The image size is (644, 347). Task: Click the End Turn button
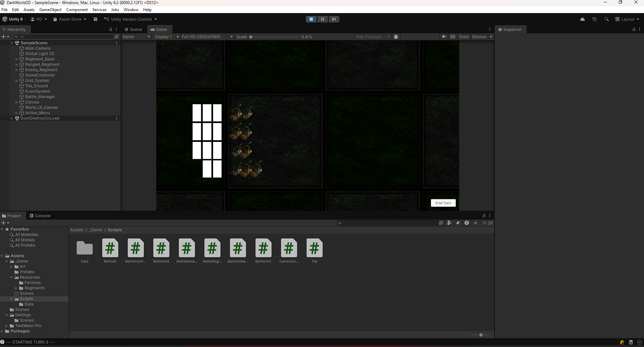(443, 203)
